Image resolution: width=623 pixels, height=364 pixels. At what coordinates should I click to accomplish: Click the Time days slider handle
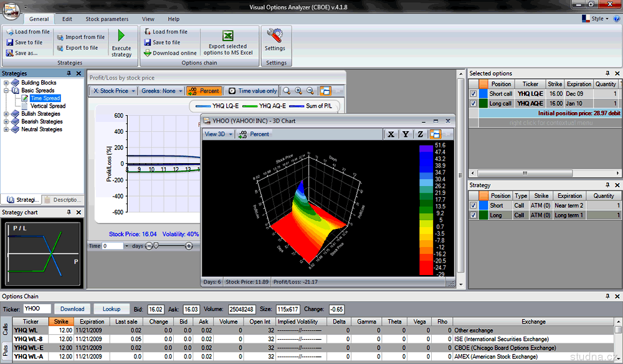(156, 246)
